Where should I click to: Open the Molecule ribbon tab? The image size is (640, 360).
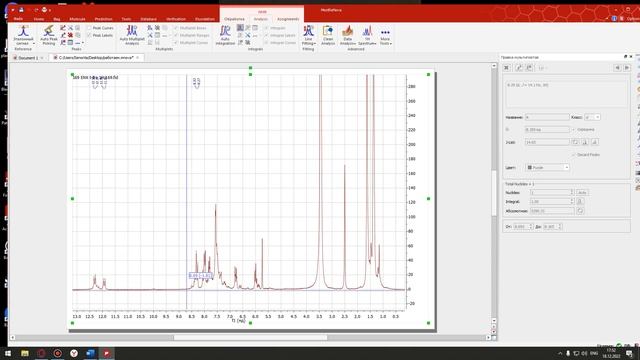pyautogui.click(x=77, y=19)
